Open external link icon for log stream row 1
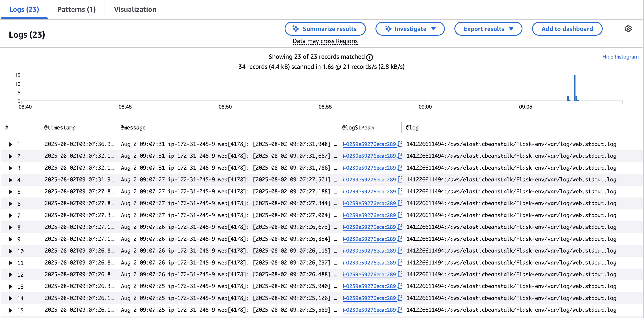Screen dimensions: 644x318 (x=400, y=144)
